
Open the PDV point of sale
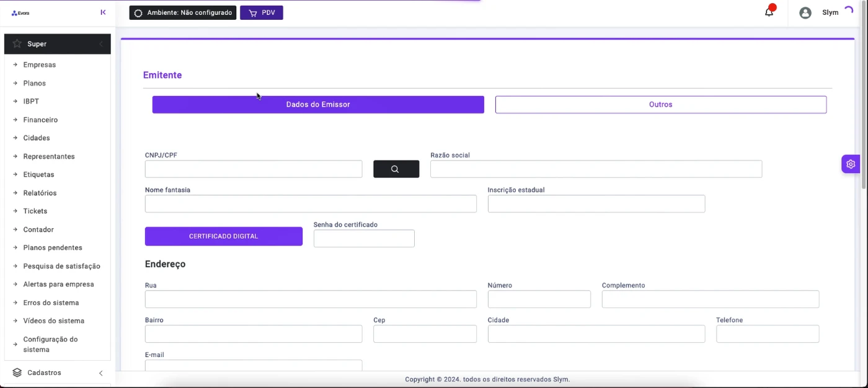[261, 12]
